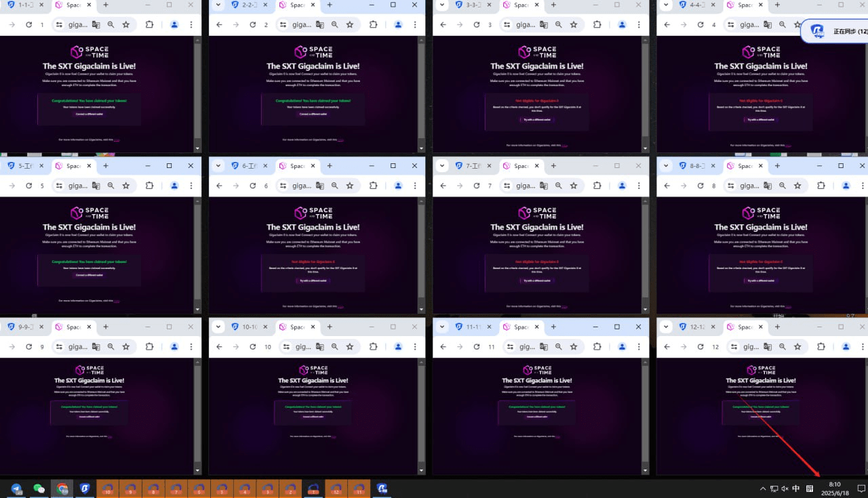Switch the 中 input method indicator
Viewport: 868px width, 498px height.
tap(796, 489)
